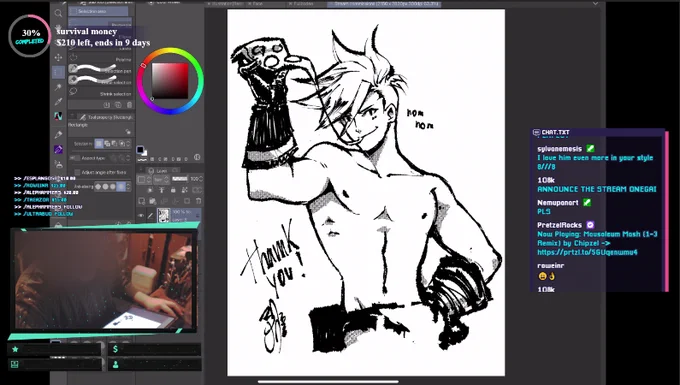This screenshot has width=680, height=385.
Task: Select the Auto select magic wand tool
Action: point(58,87)
